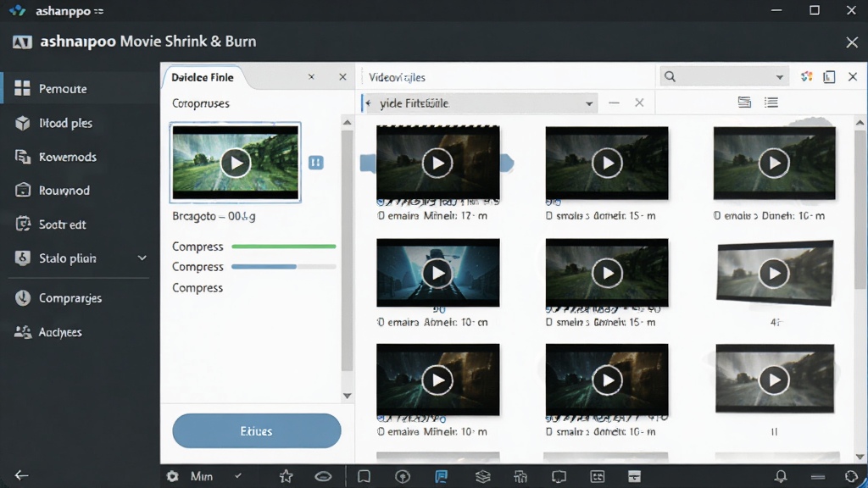Image resolution: width=868 pixels, height=488 pixels.
Task: Select the Itood ples cube icon
Action: coord(23,123)
